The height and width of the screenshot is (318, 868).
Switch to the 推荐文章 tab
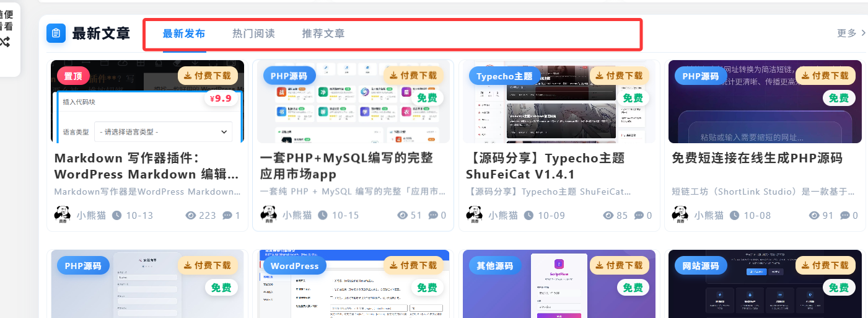click(x=323, y=33)
